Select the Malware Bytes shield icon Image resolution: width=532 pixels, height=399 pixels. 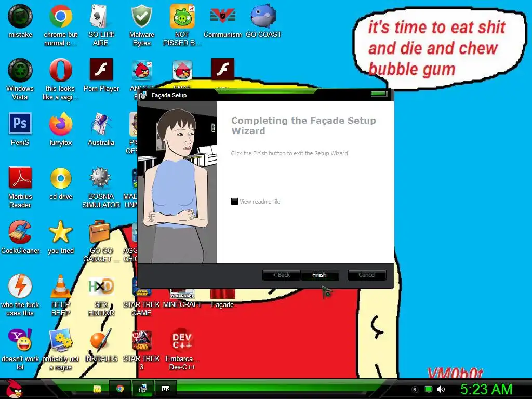[141, 25]
